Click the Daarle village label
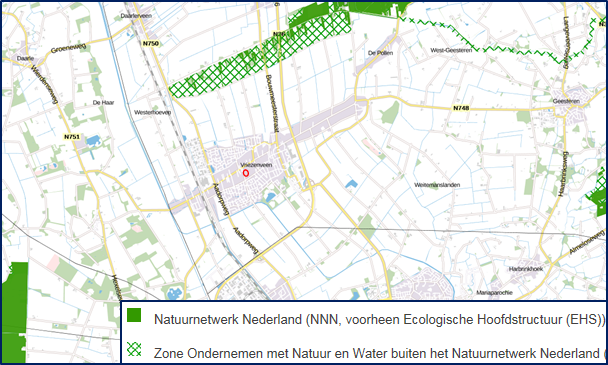Image resolution: width=608 pixels, height=365 pixels. pyautogui.click(x=25, y=59)
